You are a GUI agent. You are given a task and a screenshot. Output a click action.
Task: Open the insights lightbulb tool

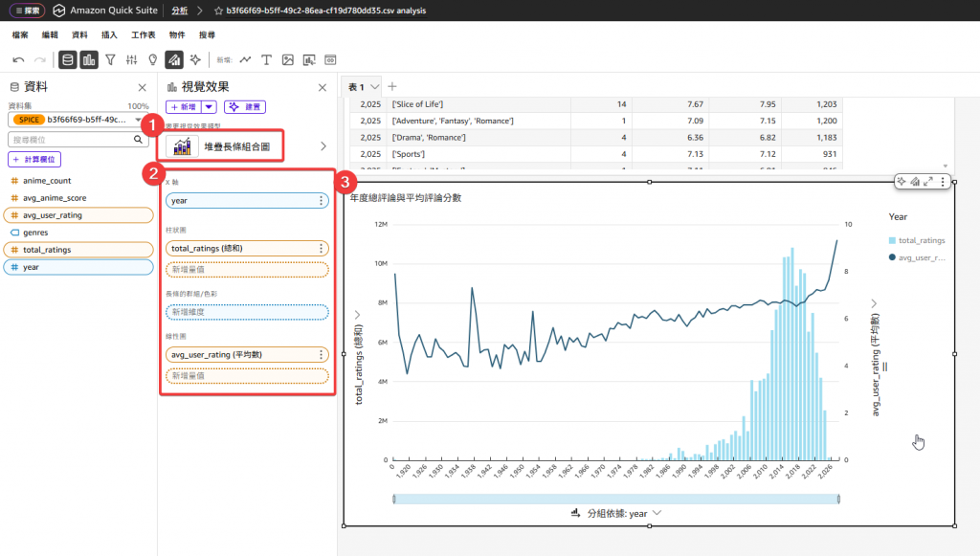click(x=152, y=60)
